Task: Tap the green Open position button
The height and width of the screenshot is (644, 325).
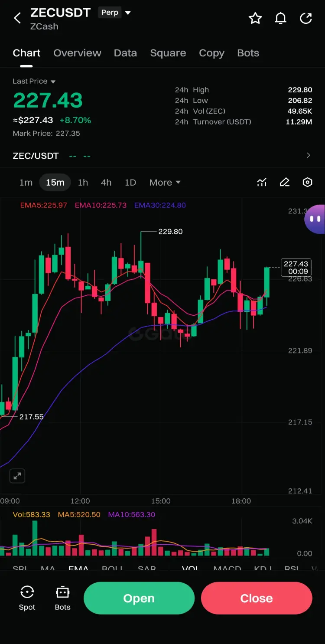Action: click(x=139, y=598)
